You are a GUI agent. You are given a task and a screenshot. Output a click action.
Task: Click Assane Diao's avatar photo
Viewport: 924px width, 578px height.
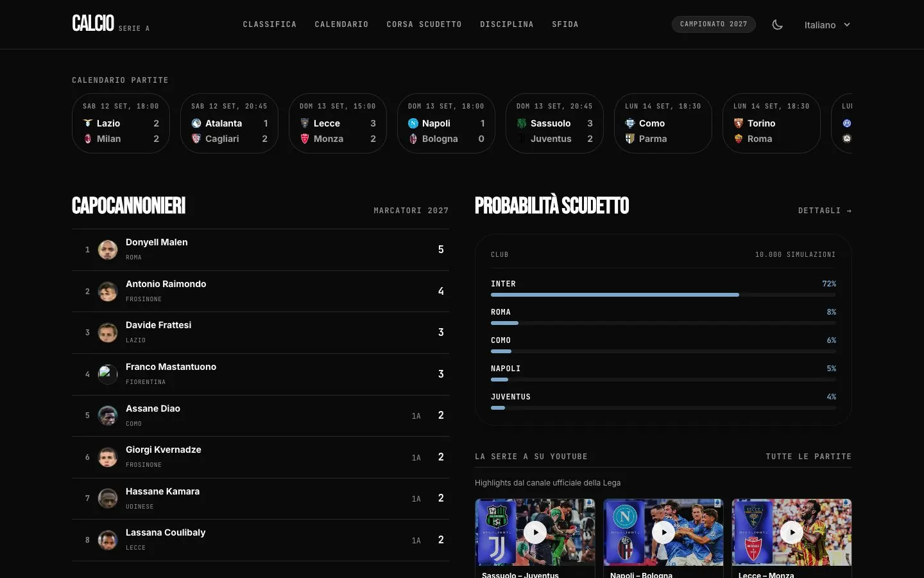[x=108, y=416]
